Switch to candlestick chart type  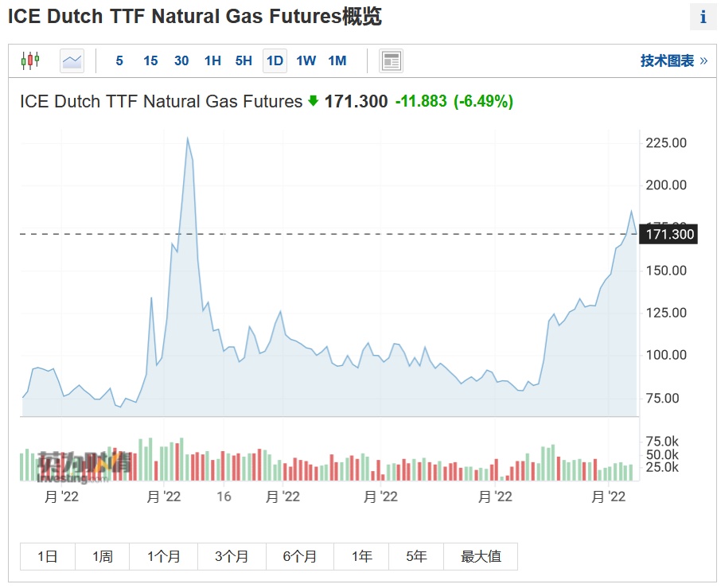30,60
